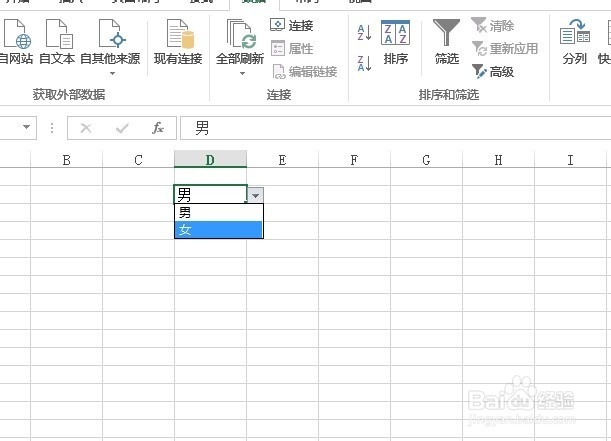
Task: Open Advanced (高级) filter options
Action: coord(493,72)
